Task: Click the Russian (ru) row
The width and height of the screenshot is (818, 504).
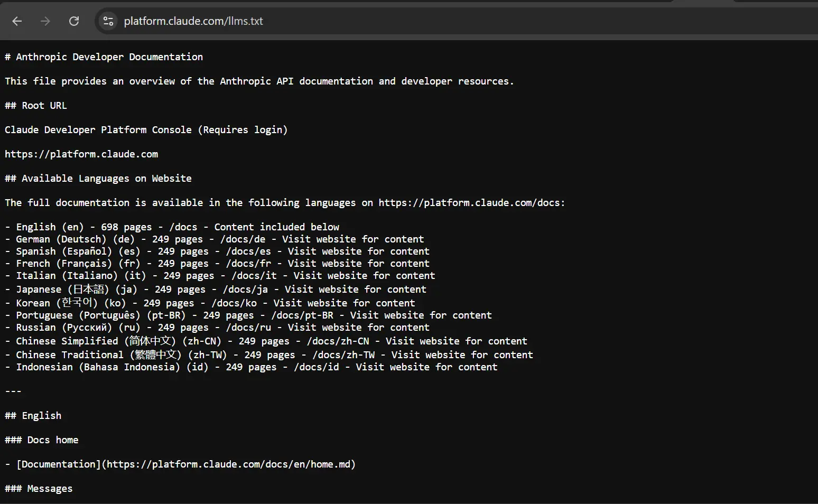Action: point(217,327)
